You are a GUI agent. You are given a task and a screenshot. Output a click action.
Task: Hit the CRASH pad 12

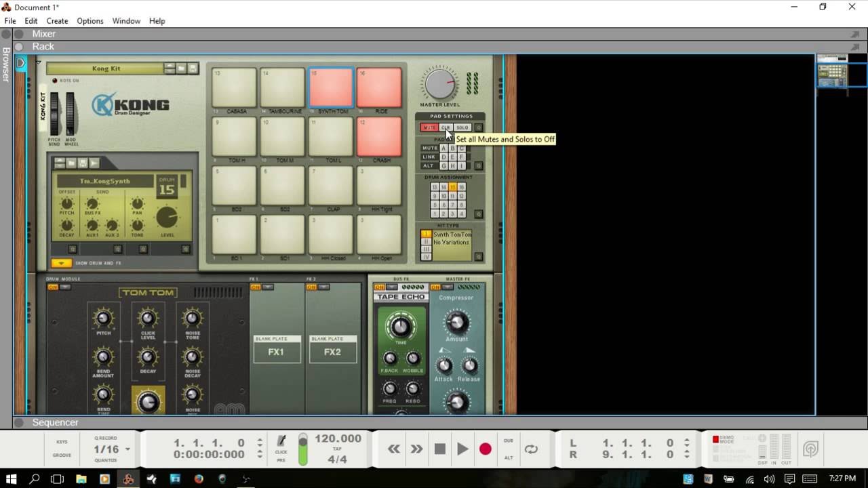point(379,137)
